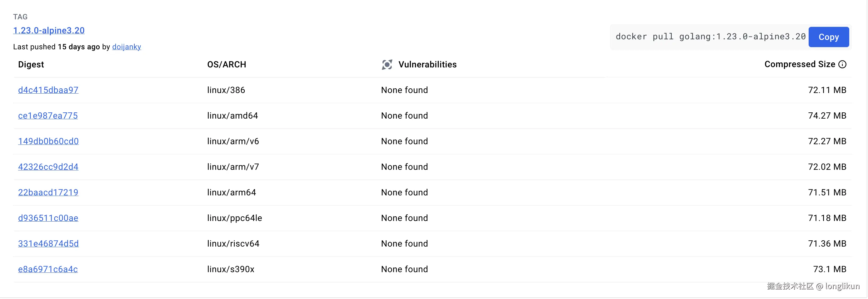The image size is (868, 299).
Task: Open digest 149db0b60cd0 for linux/arm/v6
Action: coord(48,141)
